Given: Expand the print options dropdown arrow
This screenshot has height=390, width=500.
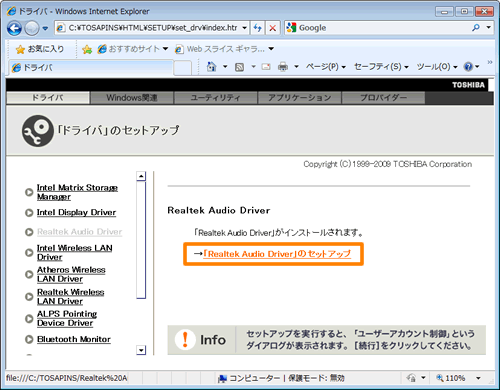Looking at the screenshot, I should 296,67.
